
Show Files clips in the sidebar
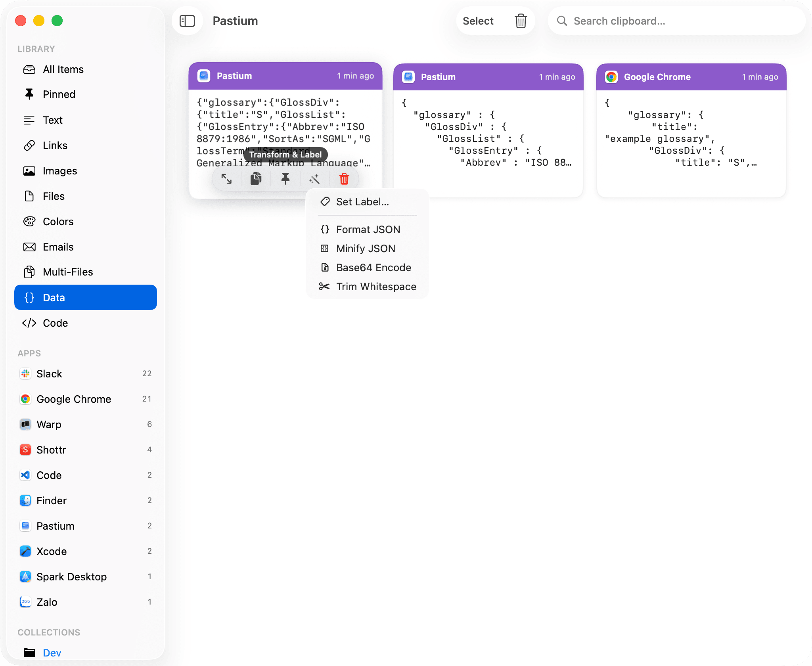coord(86,196)
